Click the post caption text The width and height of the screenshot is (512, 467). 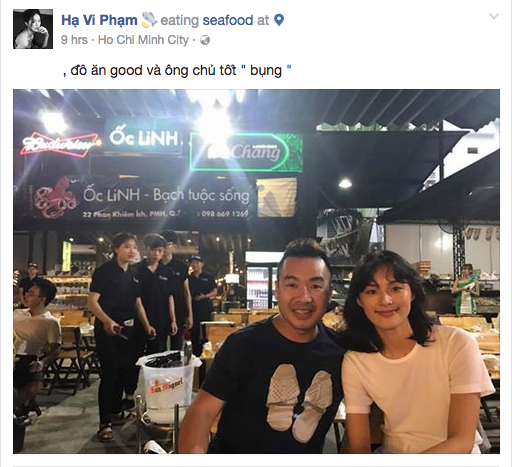pos(177,70)
